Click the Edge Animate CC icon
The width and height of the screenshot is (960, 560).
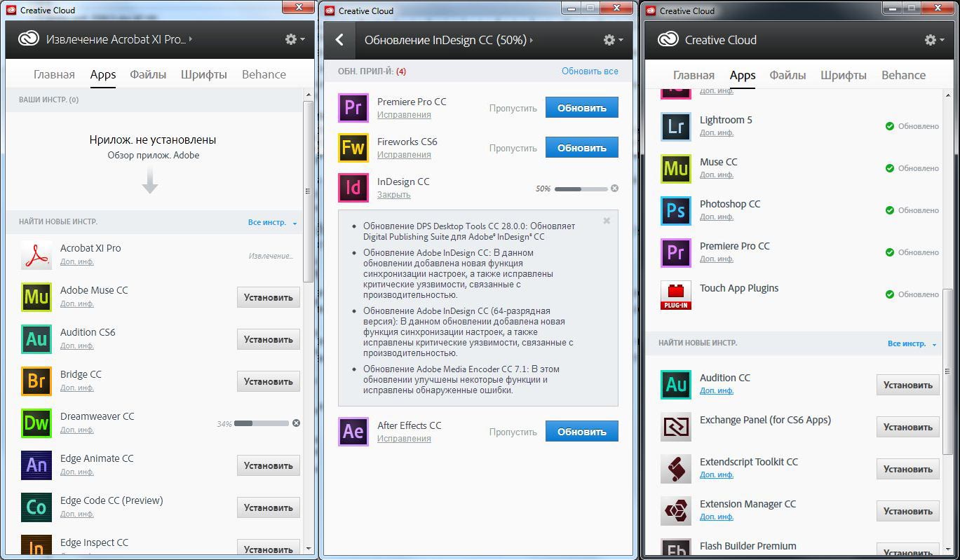click(x=36, y=465)
